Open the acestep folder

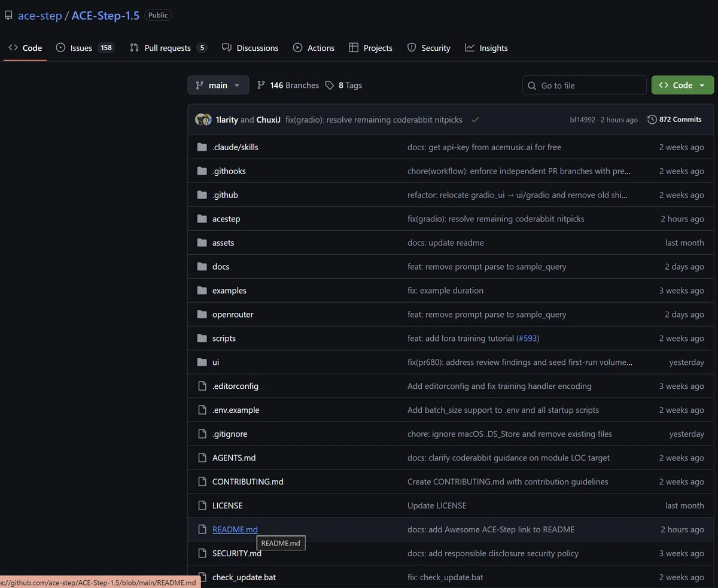click(x=226, y=219)
